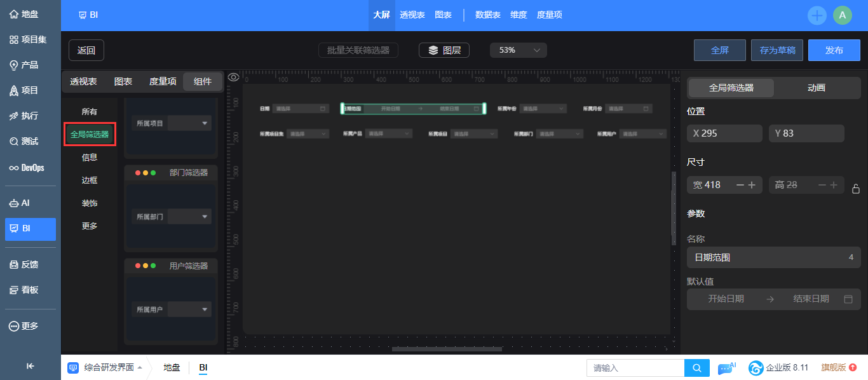
Task: Open BI in left sidebar
Action: (31, 229)
